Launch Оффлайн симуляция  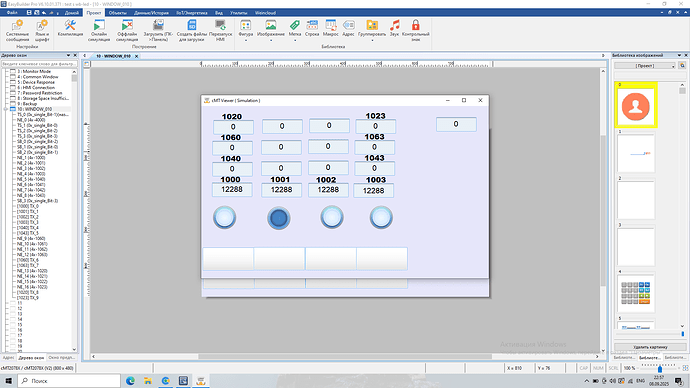point(127,25)
